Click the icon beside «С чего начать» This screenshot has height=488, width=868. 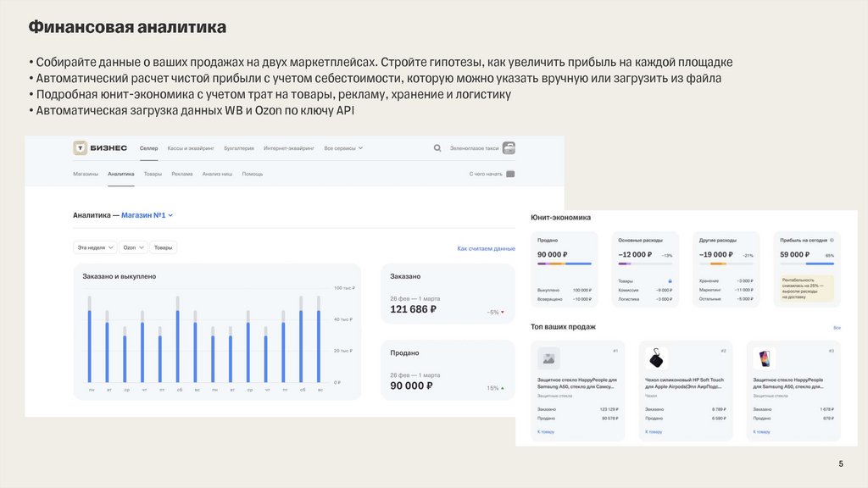[x=510, y=174]
